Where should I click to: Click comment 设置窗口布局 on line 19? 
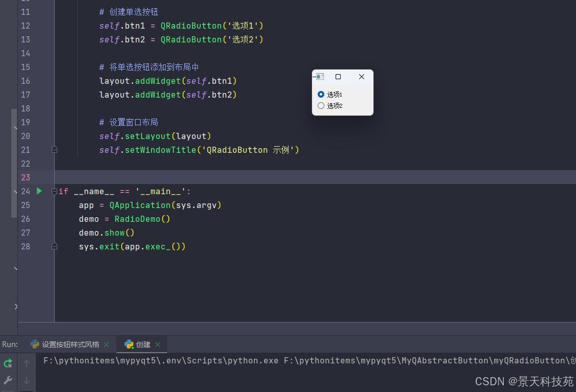click(128, 122)
